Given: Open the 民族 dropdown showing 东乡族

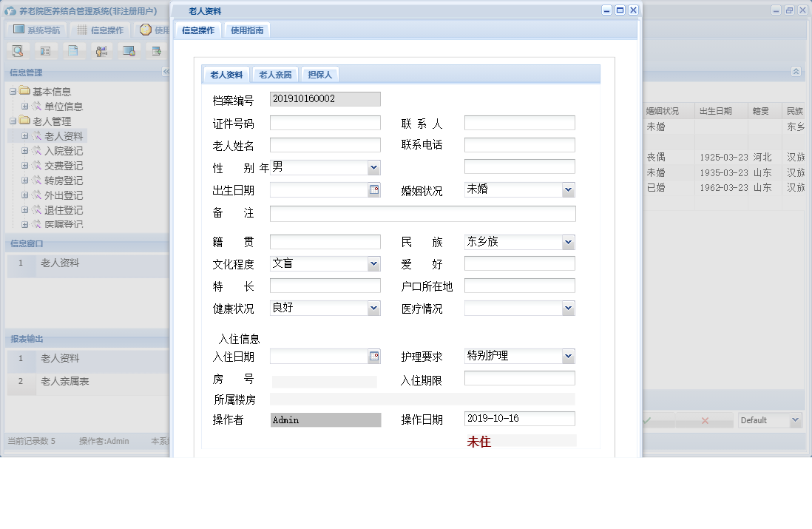Looking at the screenshot, I should (568, 241).
